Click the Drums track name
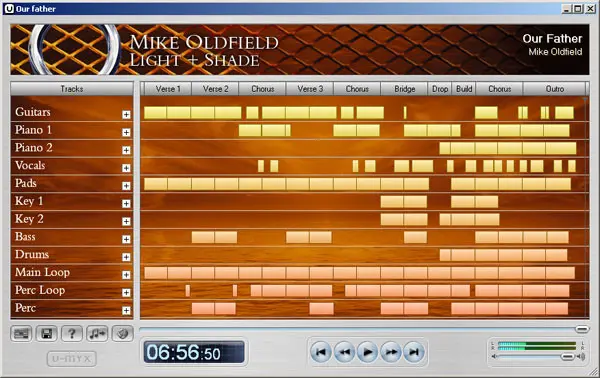The image size is (600, 378). 32,254
